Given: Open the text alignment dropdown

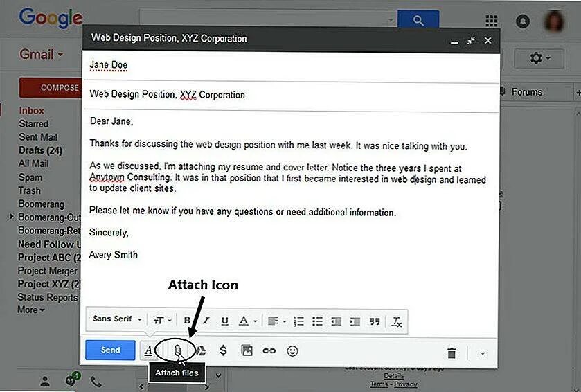Looking at the screenshot, I should click(277, 321).
